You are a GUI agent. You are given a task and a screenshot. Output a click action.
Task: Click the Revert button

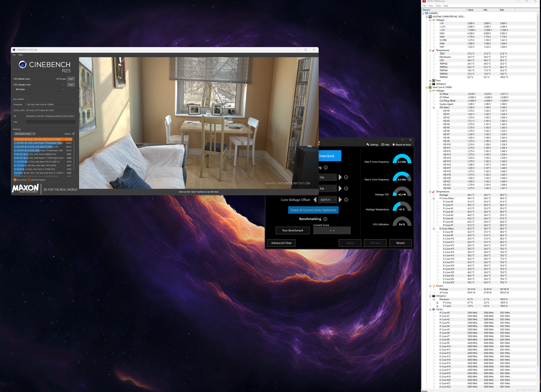click(400, 243)
